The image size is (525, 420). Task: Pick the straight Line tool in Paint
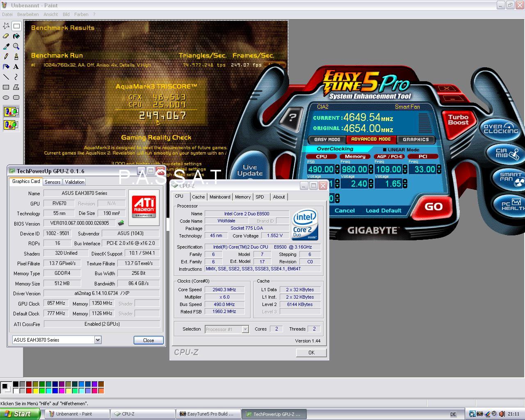point(6,77)
